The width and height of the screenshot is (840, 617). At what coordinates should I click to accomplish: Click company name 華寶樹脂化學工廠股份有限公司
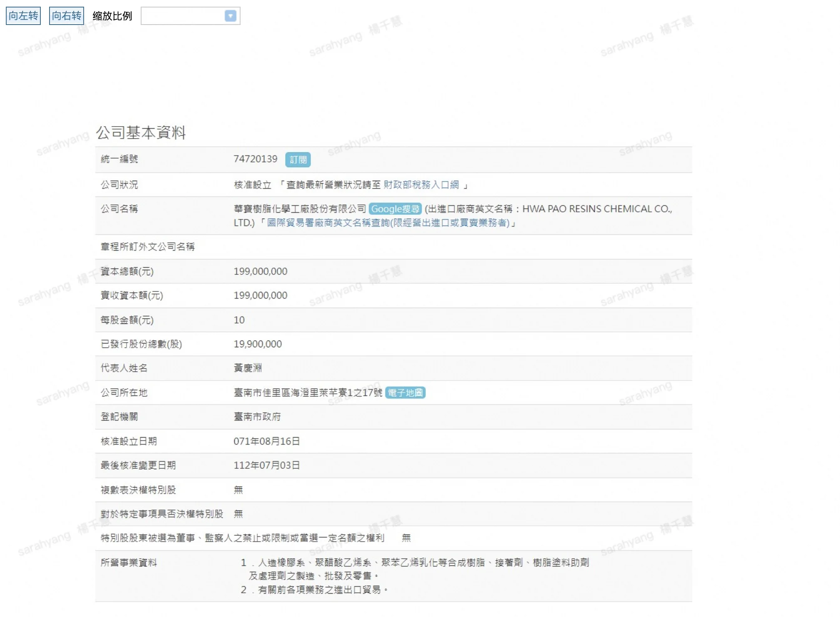coord(300,209)
